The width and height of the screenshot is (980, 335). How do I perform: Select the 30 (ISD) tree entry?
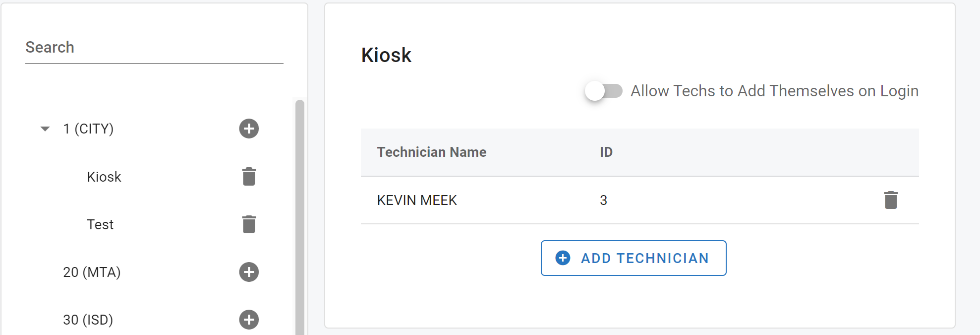(x=88, y=320)
